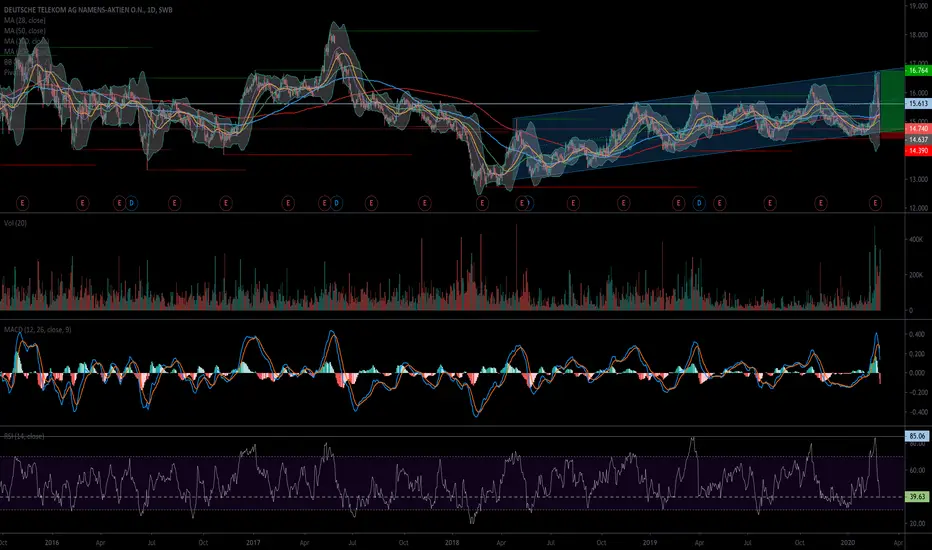Click the earnings marker for May 2019

click(x=719, y=203)
